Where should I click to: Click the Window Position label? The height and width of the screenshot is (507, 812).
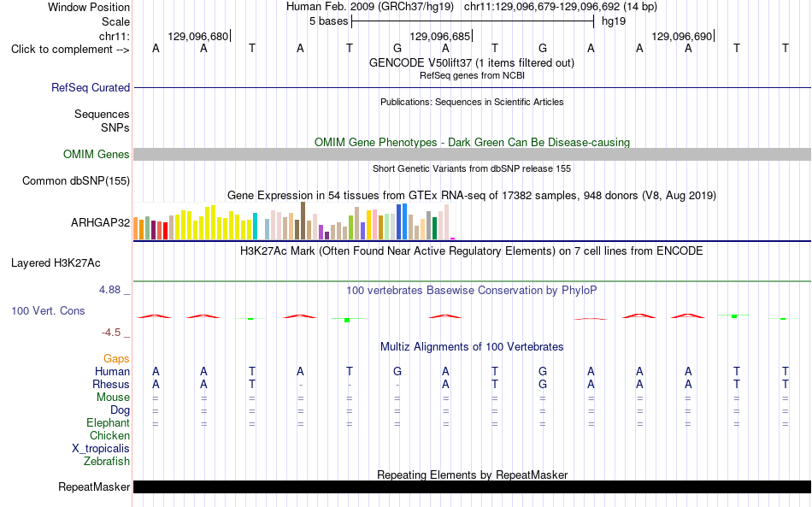pos(89,7)
